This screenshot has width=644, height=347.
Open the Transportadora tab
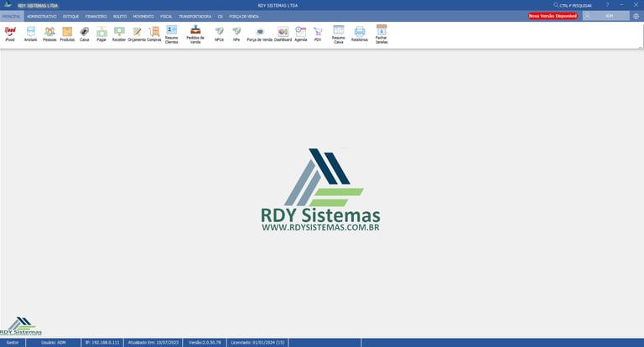(x=195, y=17)
